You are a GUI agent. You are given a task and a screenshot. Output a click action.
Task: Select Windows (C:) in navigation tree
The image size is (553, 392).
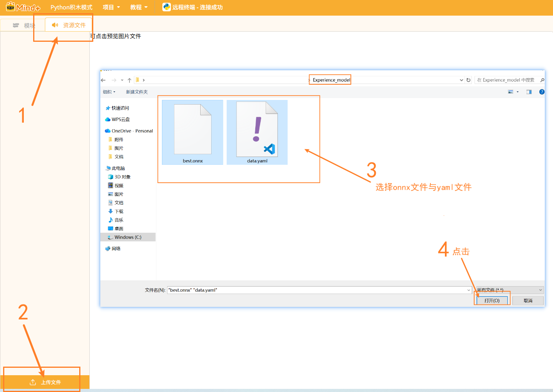point(128,237)
